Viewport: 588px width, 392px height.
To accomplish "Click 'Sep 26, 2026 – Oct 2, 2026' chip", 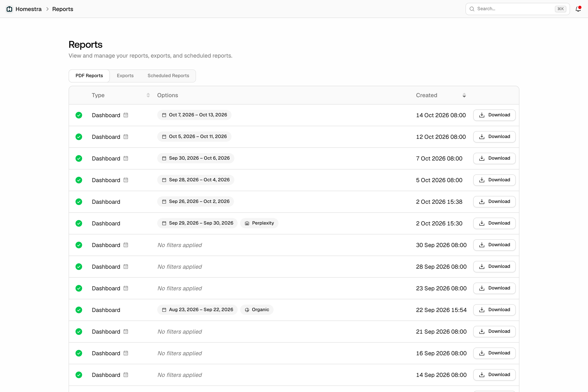I will (x=196, y=202).
